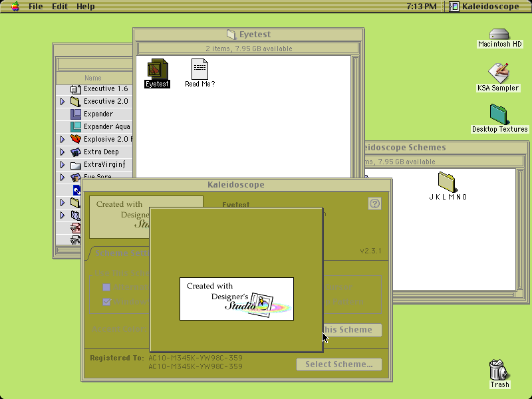This screenshot has width=532, height=399.
Task: Click the Expander scheme icon
Action: coord(75,114)
